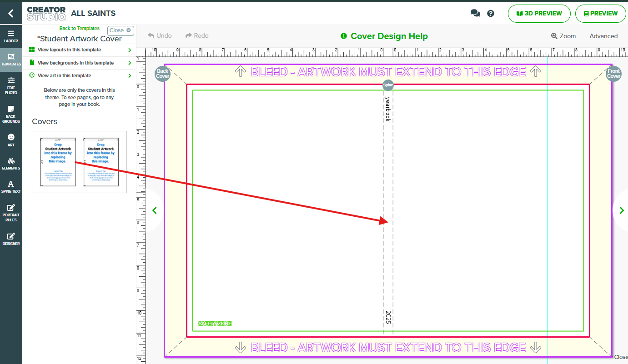Expand View backgrounds in this template
The image size is (628, 364).
80,63
